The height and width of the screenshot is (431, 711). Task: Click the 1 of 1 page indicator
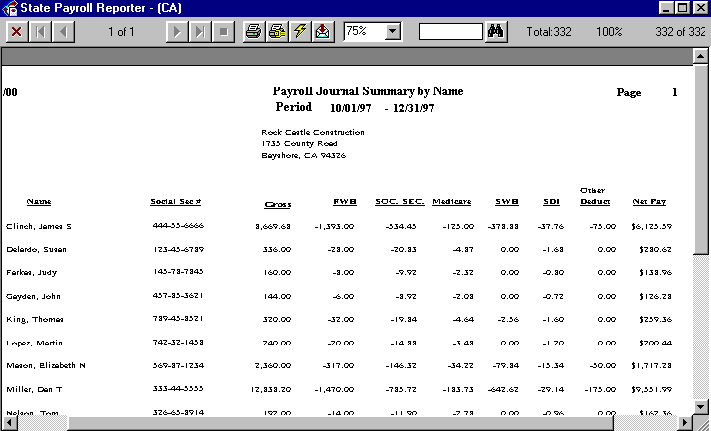tap(121, 32)
